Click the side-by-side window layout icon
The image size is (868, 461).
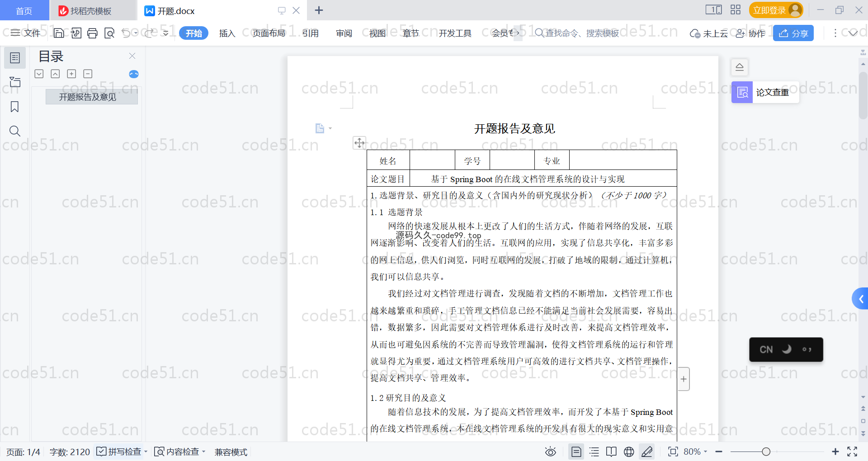[x=714, y=10]
